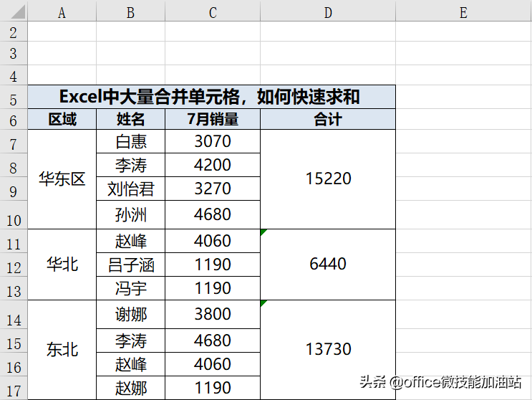Click '李涛' in row 15
532x400 pixels.
pos(130,341)
